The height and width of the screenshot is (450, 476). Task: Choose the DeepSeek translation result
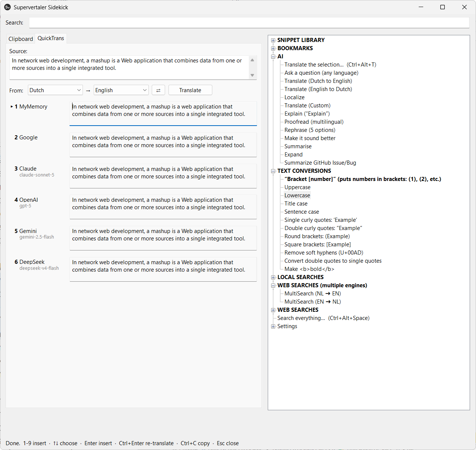(x=163, y=269)
